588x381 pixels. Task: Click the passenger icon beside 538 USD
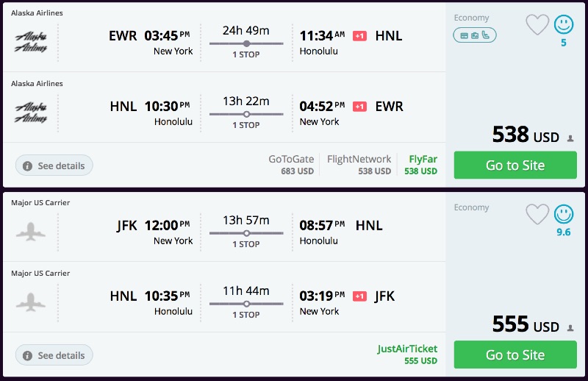coord(570,138)
